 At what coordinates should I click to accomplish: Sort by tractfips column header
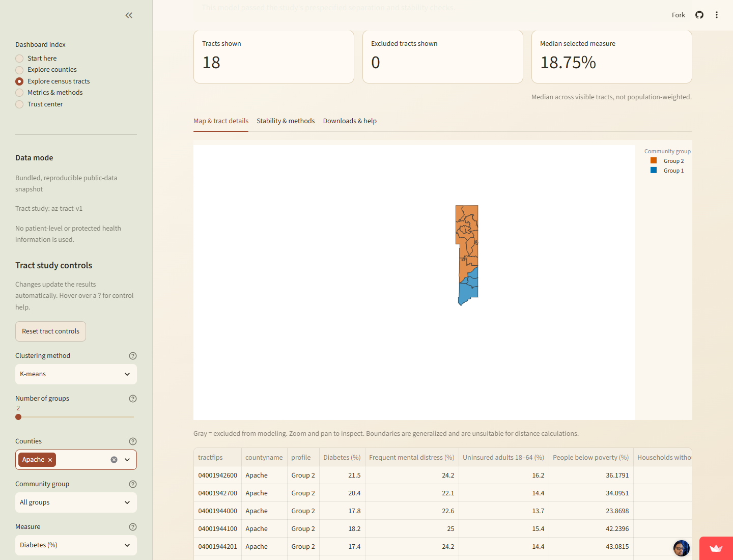pyautogui.click(x=217, y=458)
